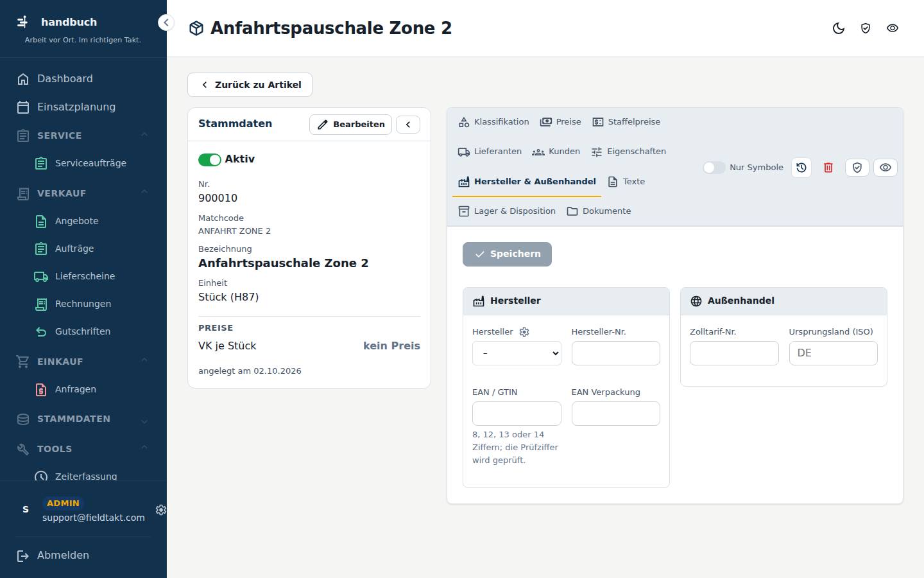924x578 pixels.
Task: Collapse the sidebar with chevron button
Action: tap(166, 22)
